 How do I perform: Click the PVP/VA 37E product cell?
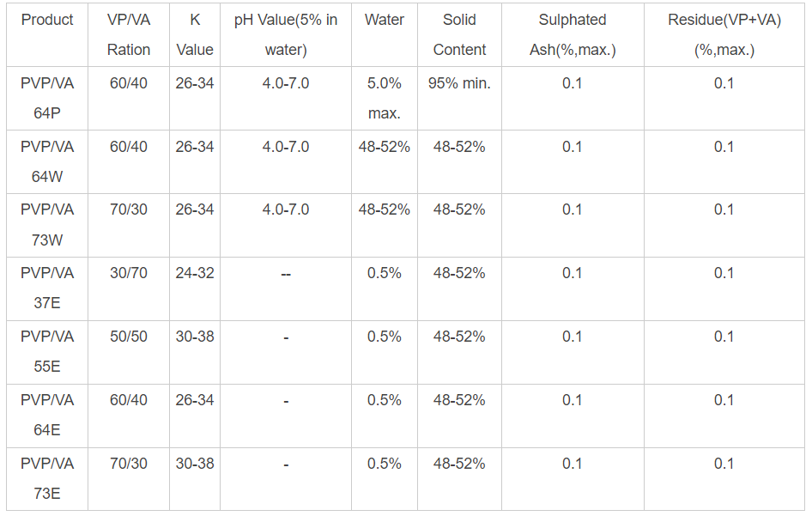[47, 288]
